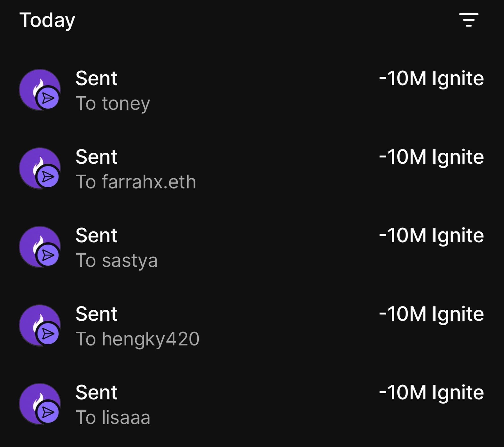This screenshot has height=447, width=504.
Task: Open the Sent transaction to sastya
Action: point(97,236)
